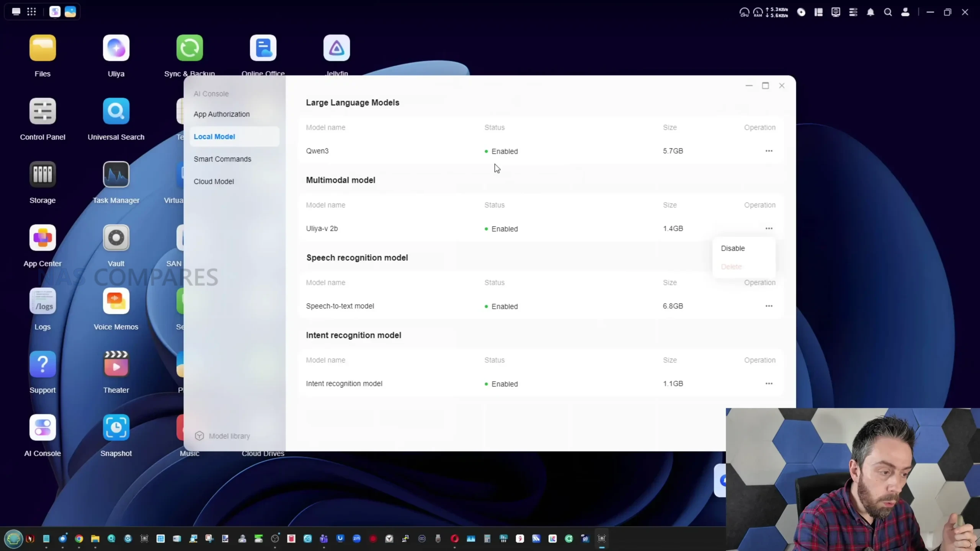The height and width of the screenshot is (551, 980).
Task: Switch to App Authorization section
Action: coord(222,114)
